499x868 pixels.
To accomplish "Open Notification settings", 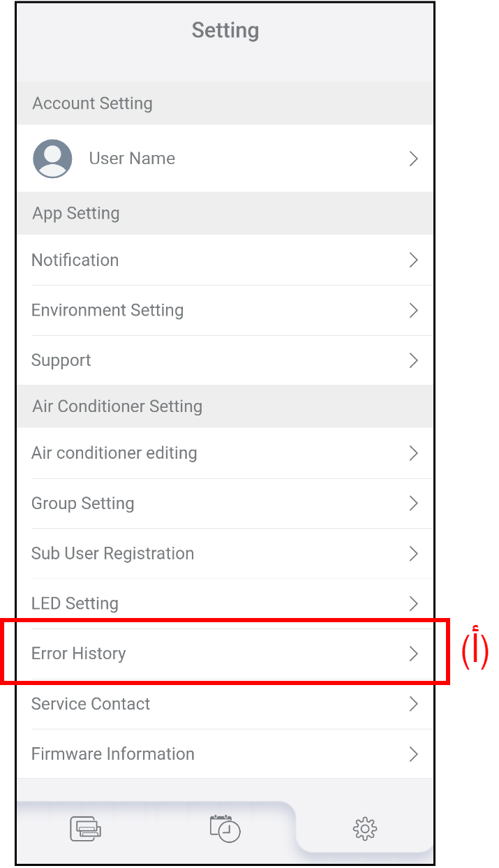I will 75,260.
